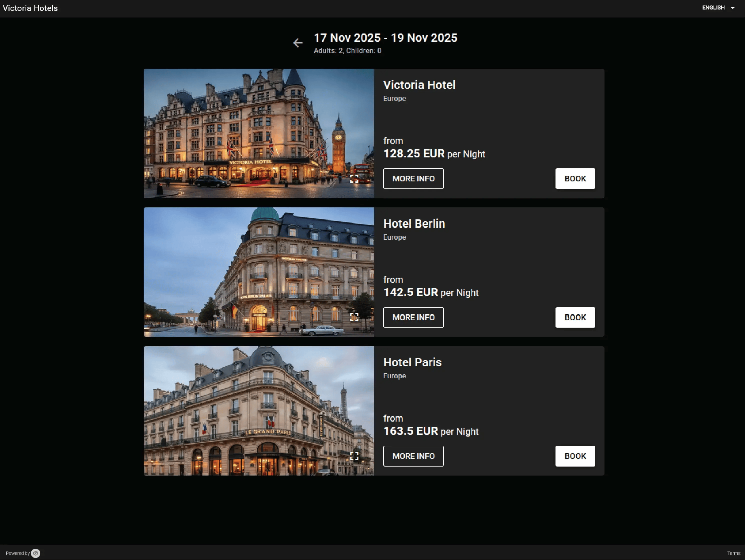Click the 17 Nov 2025 date range header
Screen dimensions: 745x560
click(x=386, y=38)
